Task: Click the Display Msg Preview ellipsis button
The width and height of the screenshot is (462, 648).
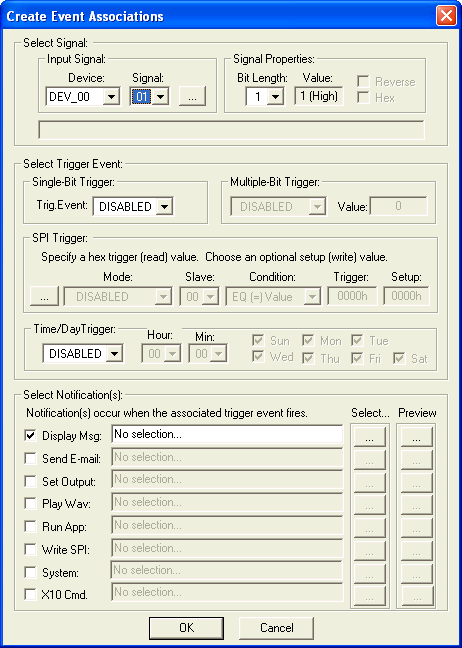Action: tap(417, 436)
